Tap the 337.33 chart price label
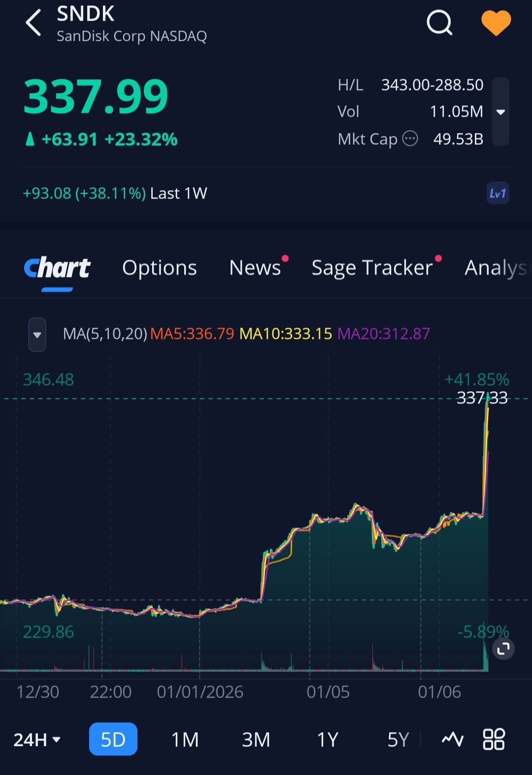532x775 pixels. click(482, 397)
